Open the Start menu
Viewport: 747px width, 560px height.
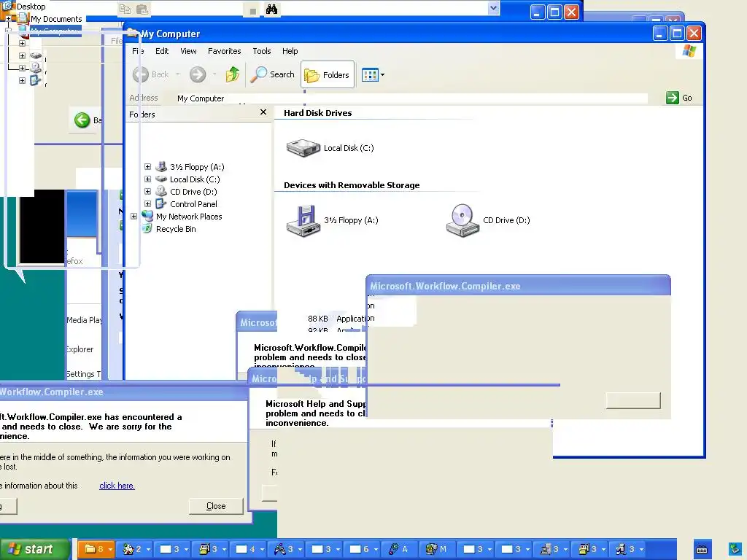35,549
